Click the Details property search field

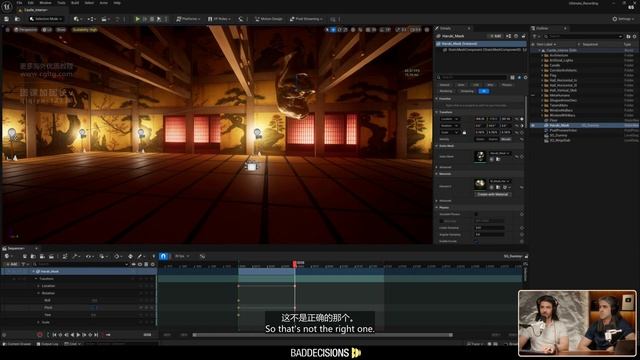click(x=471, y=78)
